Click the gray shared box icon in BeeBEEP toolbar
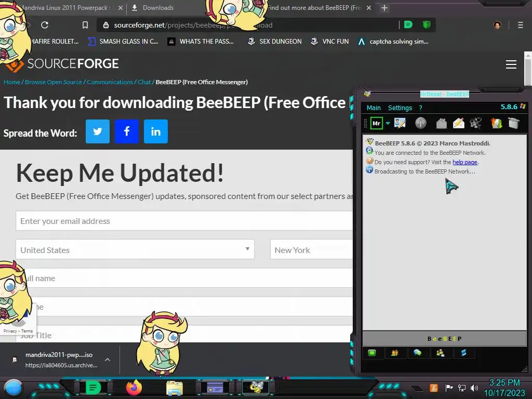The image size is (532, 399). tap(514, 123)
